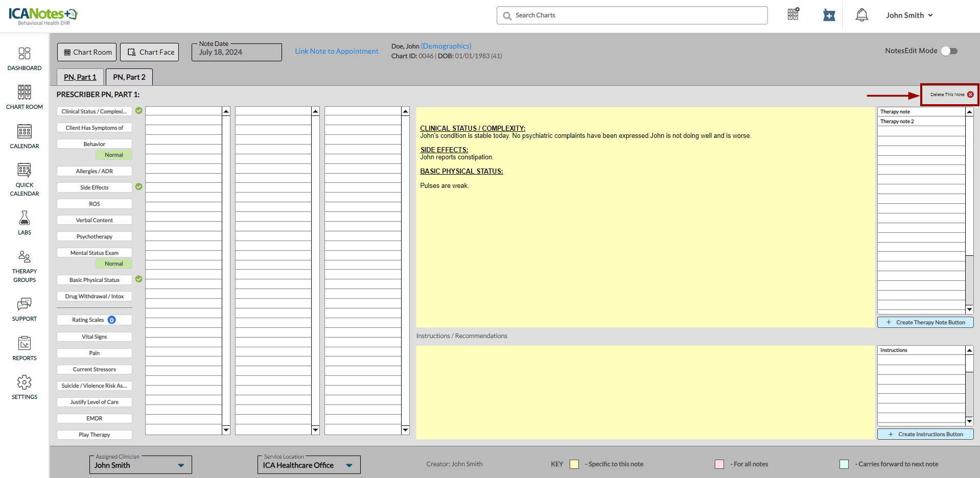Go to Therapy Groups in sidebar
Screen dimensions: 980x478
(x=25, y=266)
